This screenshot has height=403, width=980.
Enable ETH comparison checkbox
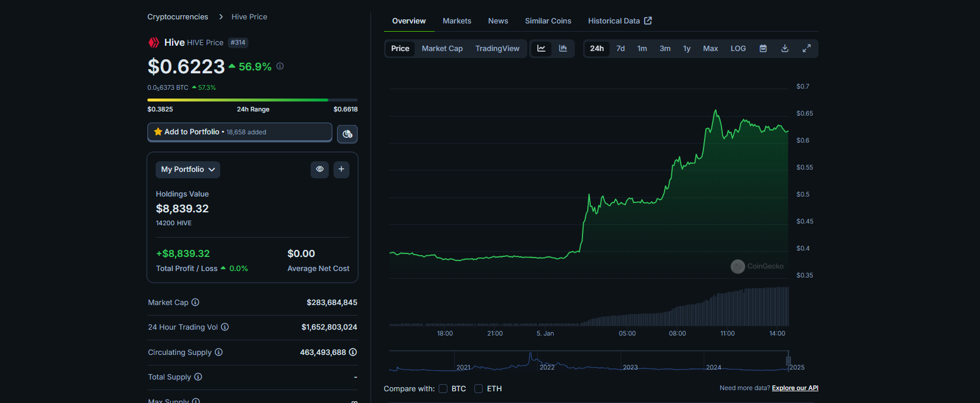pyautogui.click(x=479, y=388)
